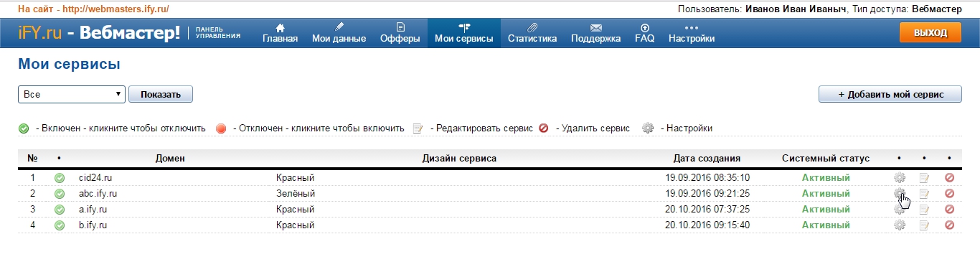Image resolution: width=980 pixels, height=262 pixels.
Task: Click the Дата создания column header
Action: click(x=707, y=158)
